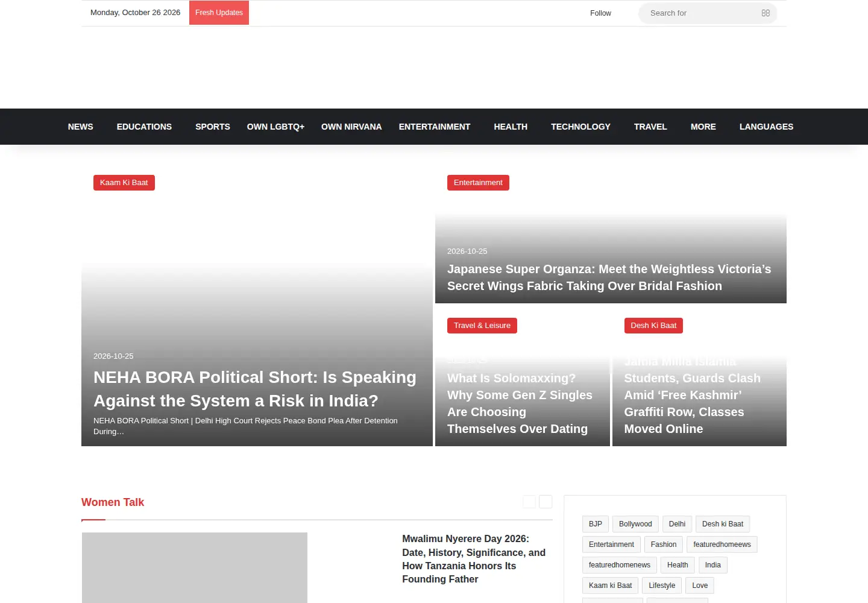Open the NEWS menu in navigation bar
This screenshot has height=603, width=868.
pos(81,127)
